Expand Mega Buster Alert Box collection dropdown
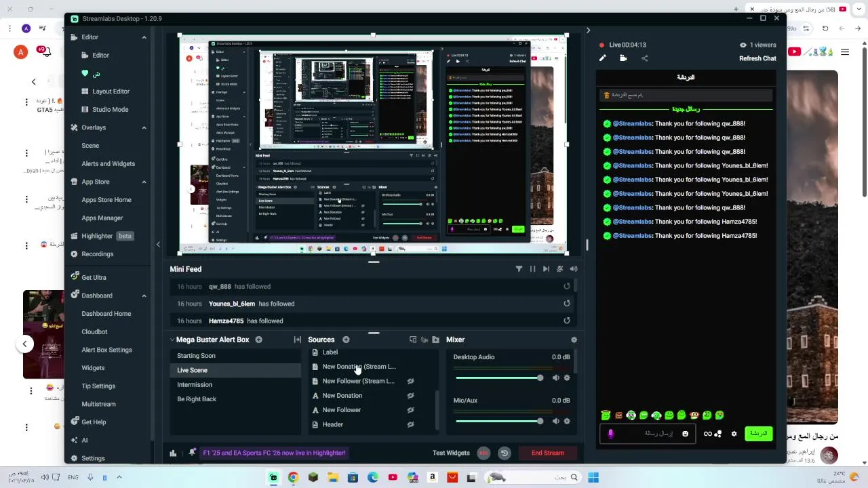The height and width of the screenshot is (488, 868). (x=172, y=340)
